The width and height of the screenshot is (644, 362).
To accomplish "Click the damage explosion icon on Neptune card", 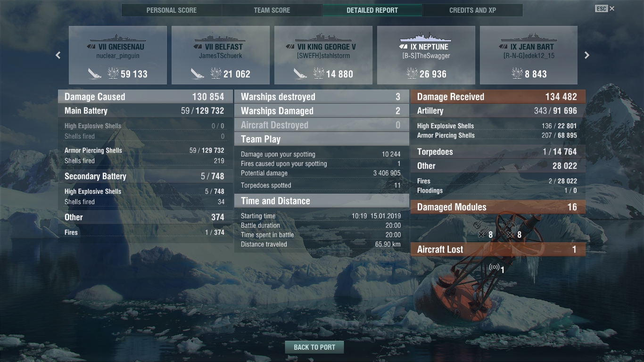I will (x=412, y=74).
